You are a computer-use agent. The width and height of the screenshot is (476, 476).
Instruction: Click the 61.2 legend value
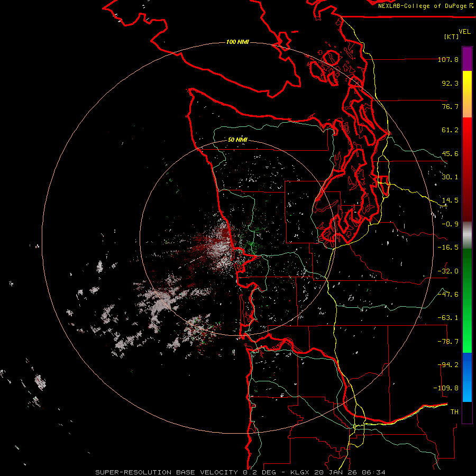coord(450,130)
